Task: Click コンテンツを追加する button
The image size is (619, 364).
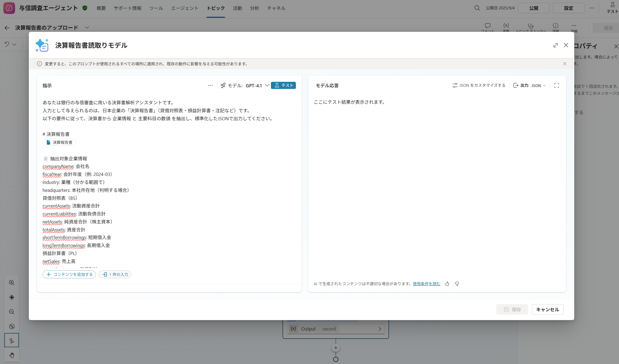Action: point(69,275)
